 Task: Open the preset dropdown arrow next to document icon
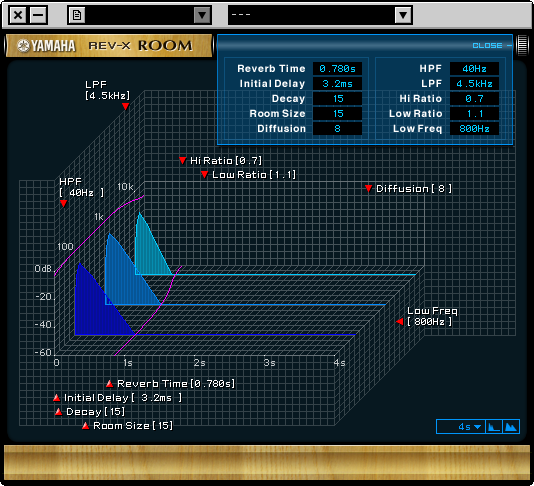202,15
